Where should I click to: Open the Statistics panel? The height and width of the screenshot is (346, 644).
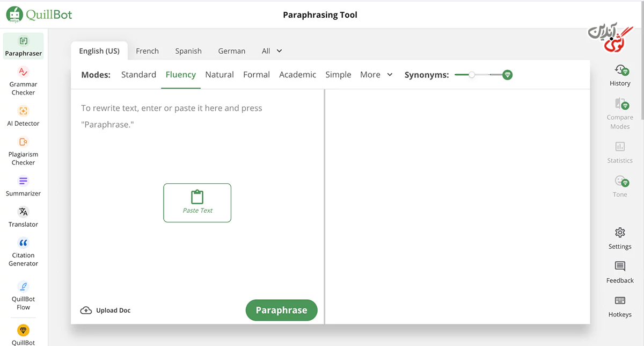point(620,152)
